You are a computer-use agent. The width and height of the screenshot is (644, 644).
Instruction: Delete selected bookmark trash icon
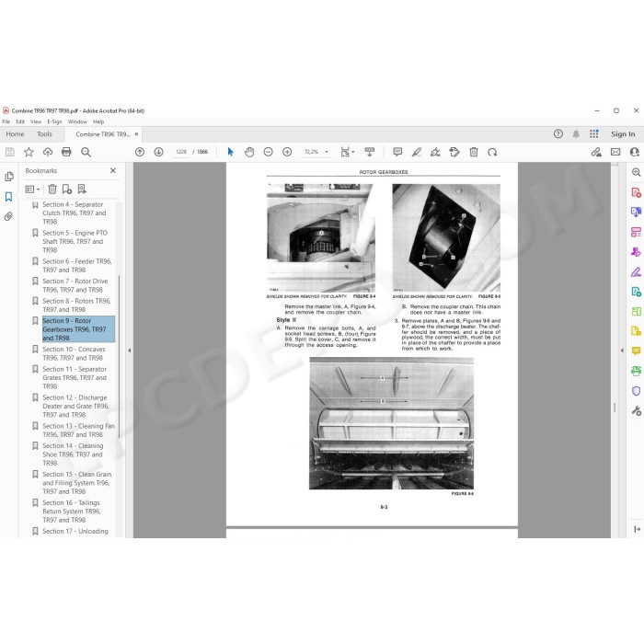(x=52, y=189)
